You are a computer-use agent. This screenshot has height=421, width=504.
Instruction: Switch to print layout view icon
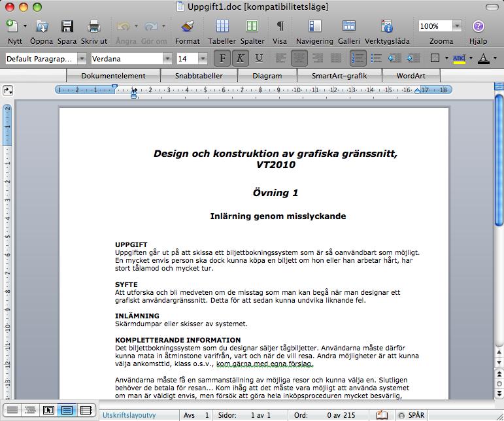click(67, 410)
